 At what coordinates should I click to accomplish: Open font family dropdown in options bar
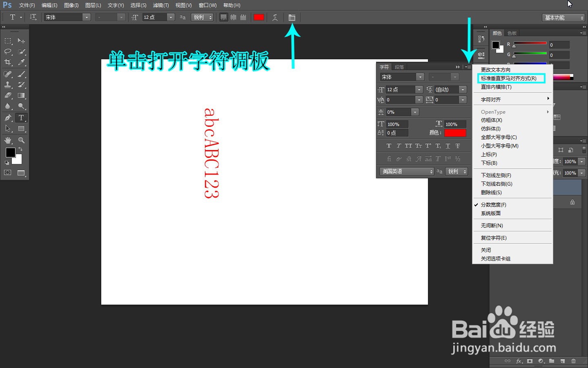click(87, 17)
